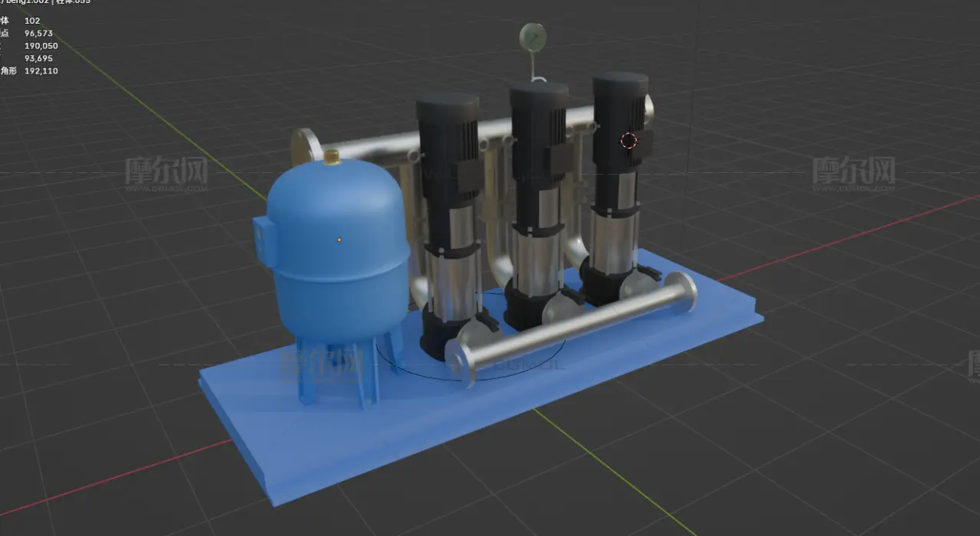Click the object count value 102
The image size is (980, 536).
click(x=32, y=21)
